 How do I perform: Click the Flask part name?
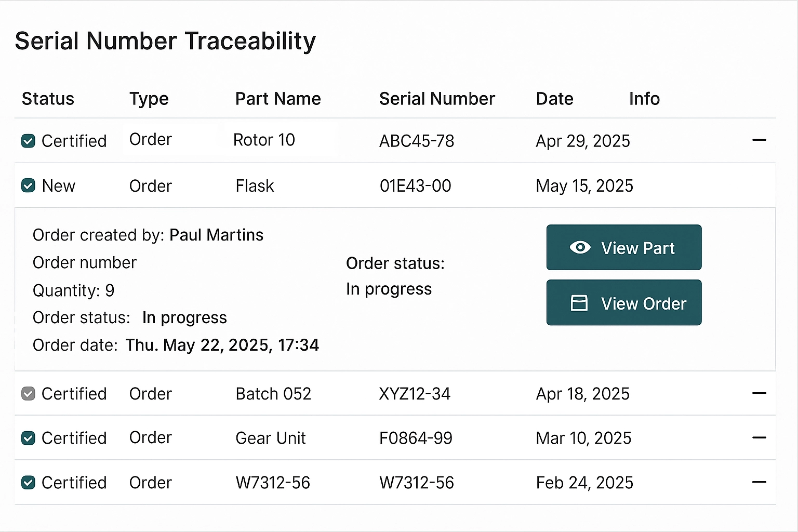point(255,186)
